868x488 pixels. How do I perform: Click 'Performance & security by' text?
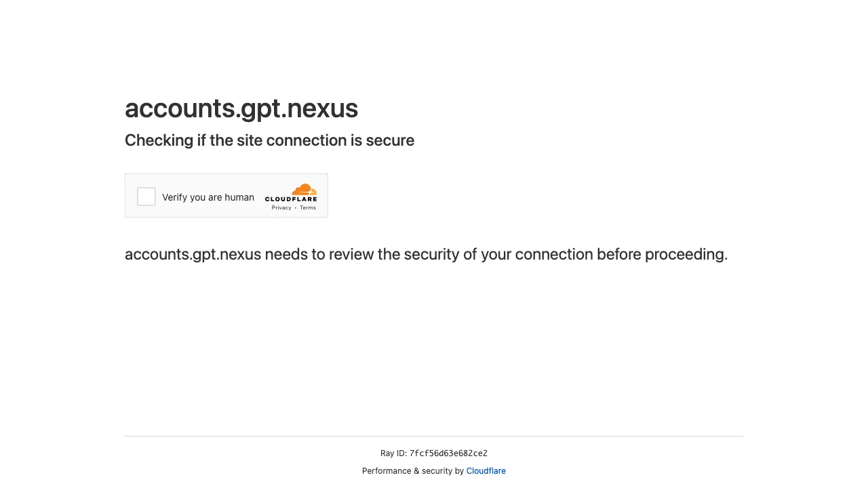point(413,471)
